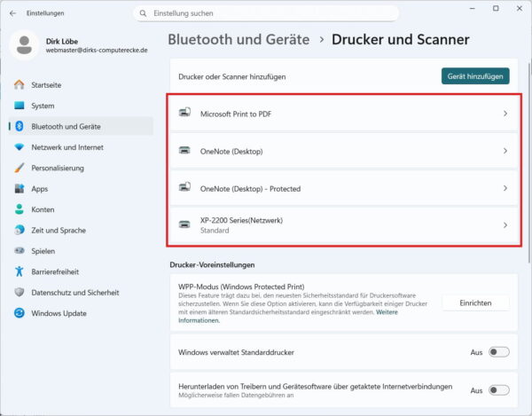The image size is (532, 416).
Task: Click the Konten sidebar label
Action: [x=43, y=209]
